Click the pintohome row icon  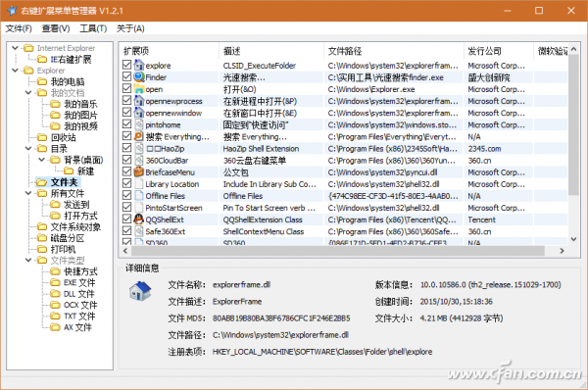(x=139, y=124)
